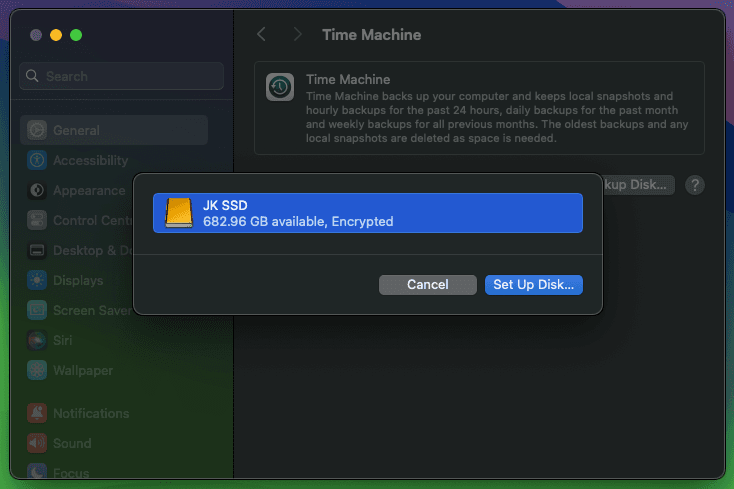Click the Wallpaper flower icon
Viewport: 734px width, 489px height.
click(x=37, y=370)
